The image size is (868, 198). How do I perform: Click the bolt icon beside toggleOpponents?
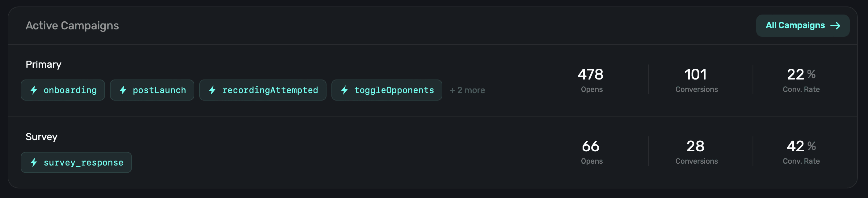tap(344, 90)
